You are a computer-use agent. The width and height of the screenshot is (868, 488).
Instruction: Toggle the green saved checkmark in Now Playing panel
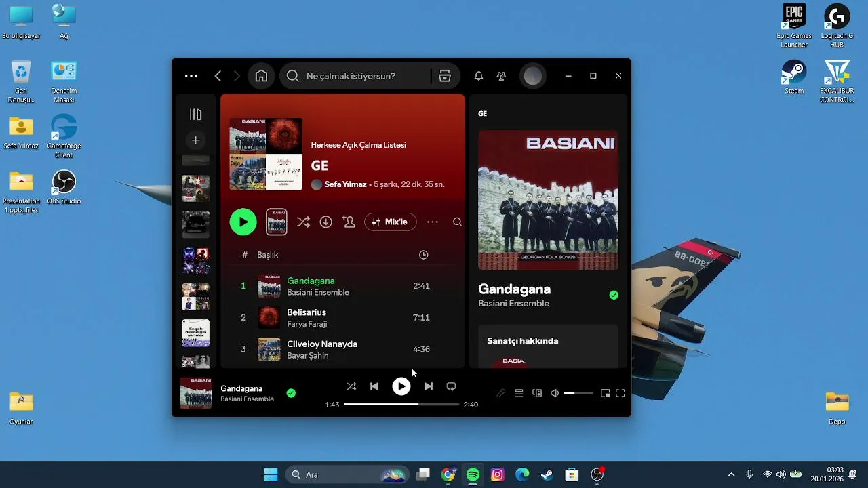(614, 295)
